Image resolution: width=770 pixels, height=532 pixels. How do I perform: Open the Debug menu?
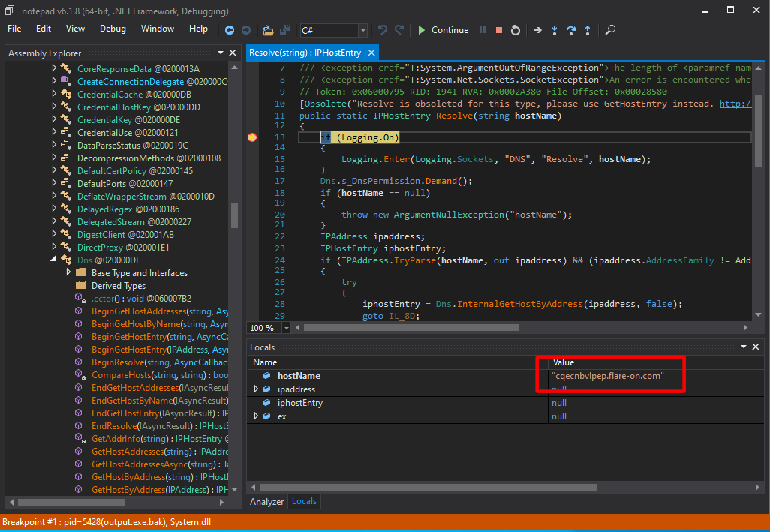113,29
